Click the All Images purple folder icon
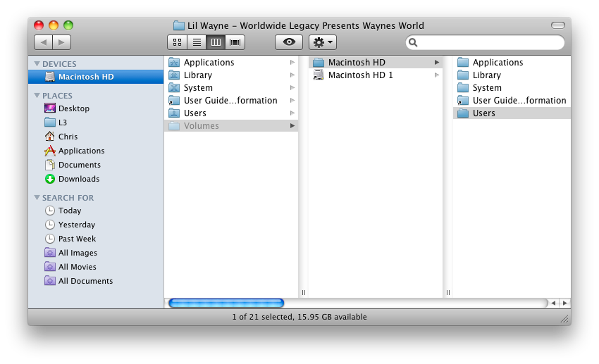 tap(49, 253)
